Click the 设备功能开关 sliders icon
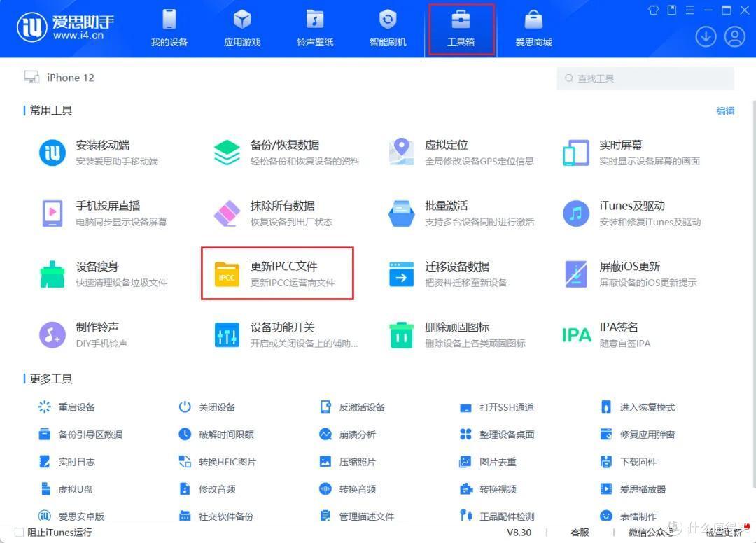 [x=227, y=334]
